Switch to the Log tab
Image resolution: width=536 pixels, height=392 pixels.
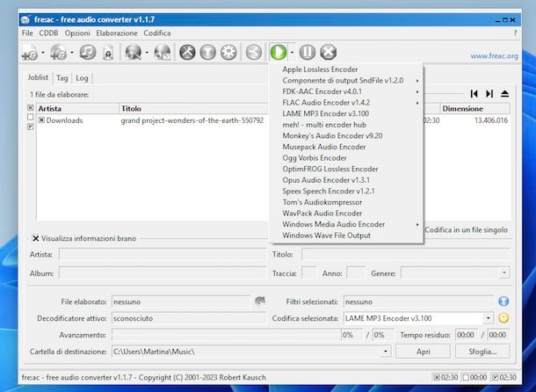(x=82, y=78)
